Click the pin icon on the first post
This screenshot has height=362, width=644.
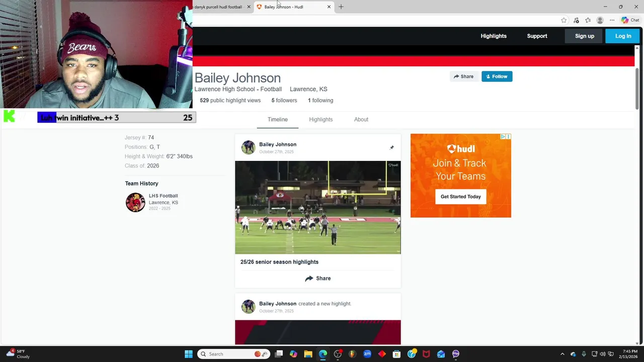(x=391, y=148)
